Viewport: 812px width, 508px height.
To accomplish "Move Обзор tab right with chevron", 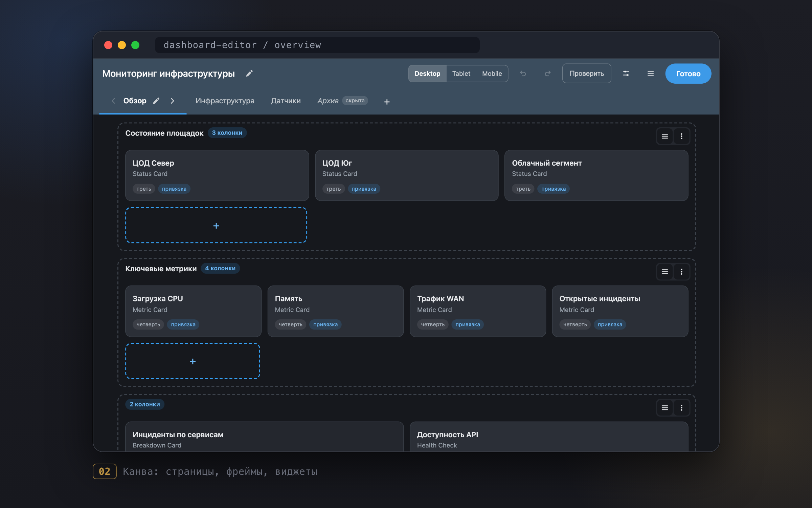I will coord(173,101).
